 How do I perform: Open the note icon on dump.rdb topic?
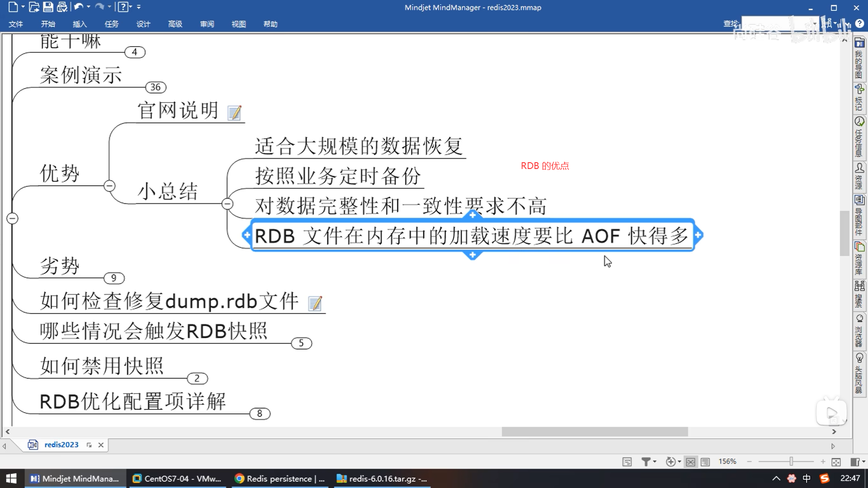[x=315, y=303]
